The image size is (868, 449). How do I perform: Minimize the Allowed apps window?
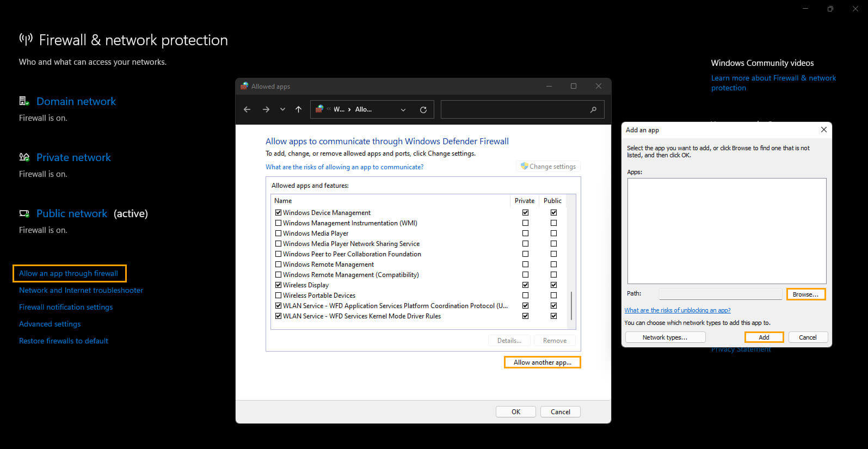(549, 86)
